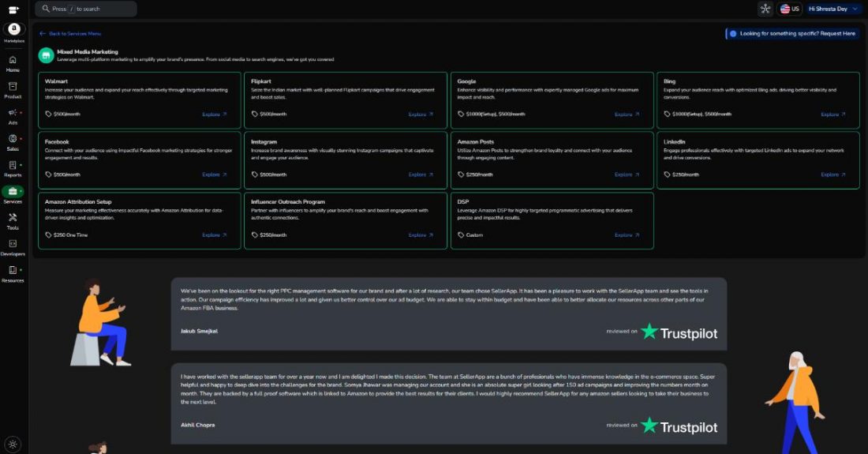Open the Services sidebar icon
The width and height of the screenshot is (868, 454).
click(13, 192)
